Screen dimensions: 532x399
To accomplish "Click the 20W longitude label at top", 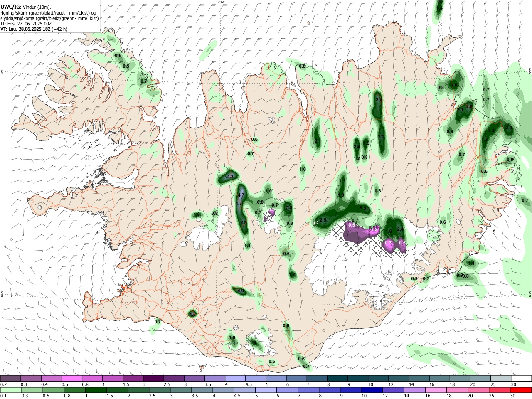I will [x=221, y=2].
